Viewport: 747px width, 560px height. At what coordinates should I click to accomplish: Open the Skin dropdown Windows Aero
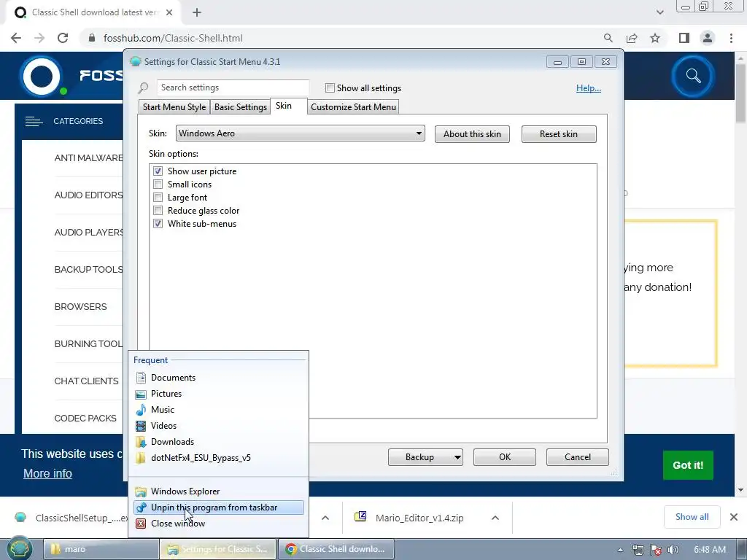[x=300, y=133]
